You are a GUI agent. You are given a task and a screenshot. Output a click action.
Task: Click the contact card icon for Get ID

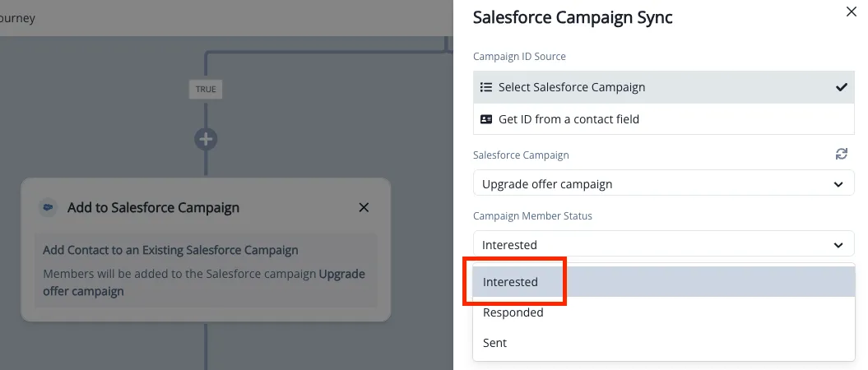tap(485, 119)
